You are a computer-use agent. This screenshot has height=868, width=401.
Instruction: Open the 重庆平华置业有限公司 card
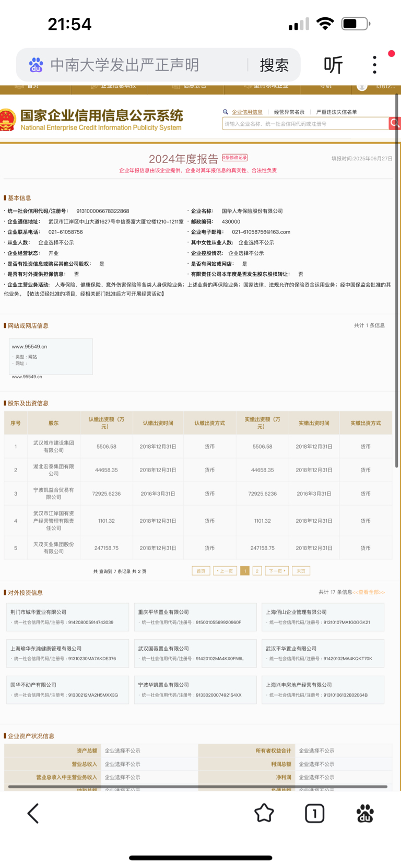(x=195, y=617)
